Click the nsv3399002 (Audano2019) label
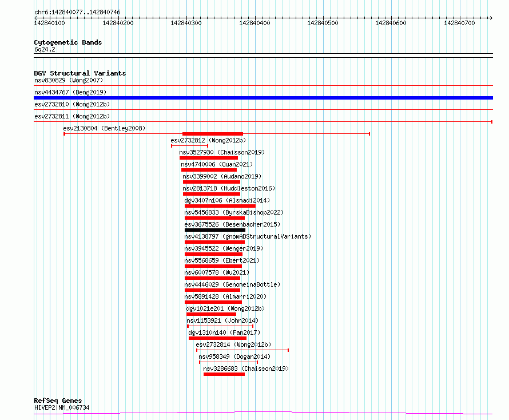The width and height of the screenshot is (509, 420). (x=222, y=176)
